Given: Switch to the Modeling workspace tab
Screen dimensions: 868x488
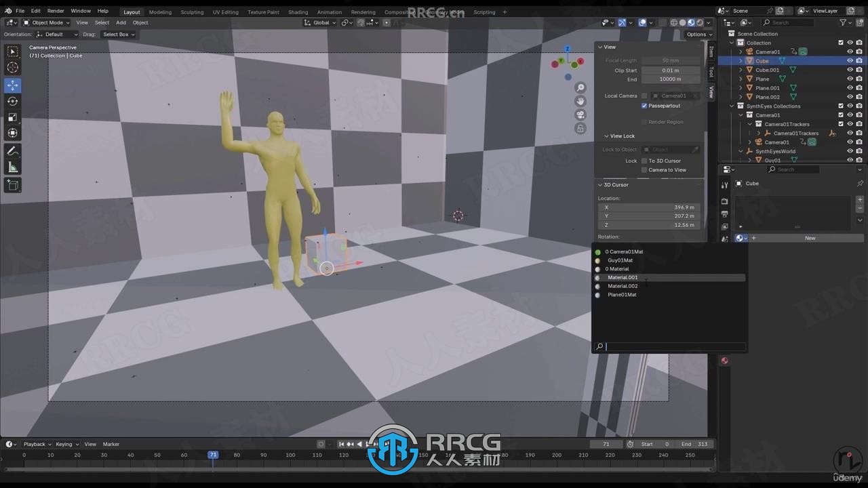Looking at the screenshot, I should [160, 12].
